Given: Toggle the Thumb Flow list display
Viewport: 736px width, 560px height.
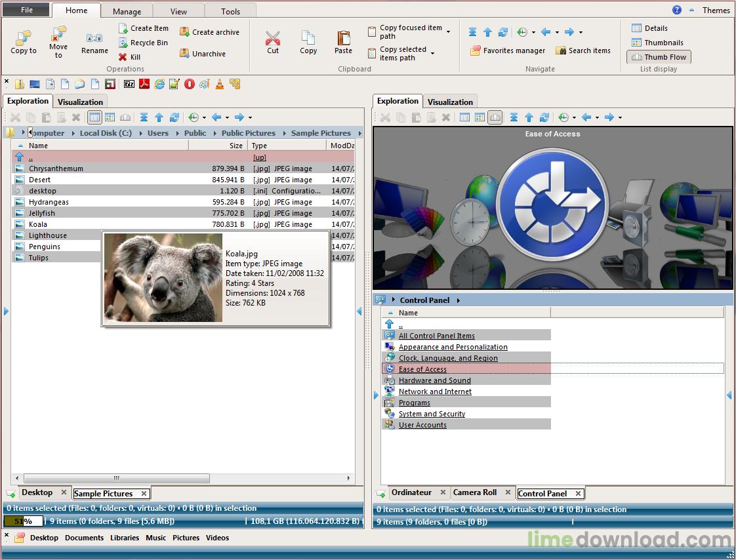Looking at the screenshot, I should pyautogui.click(x=659, y=57).
